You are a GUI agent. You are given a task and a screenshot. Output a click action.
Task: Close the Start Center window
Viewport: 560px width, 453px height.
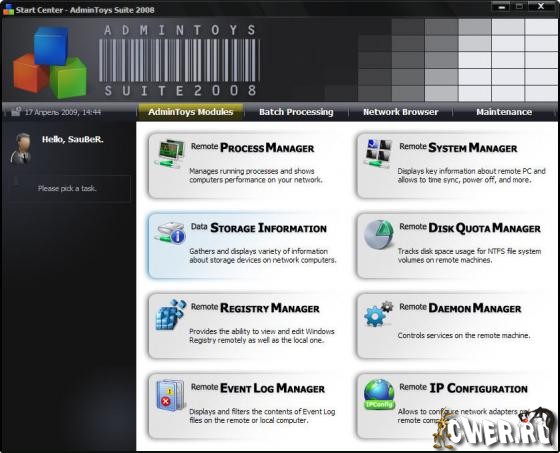click(541, 6)
